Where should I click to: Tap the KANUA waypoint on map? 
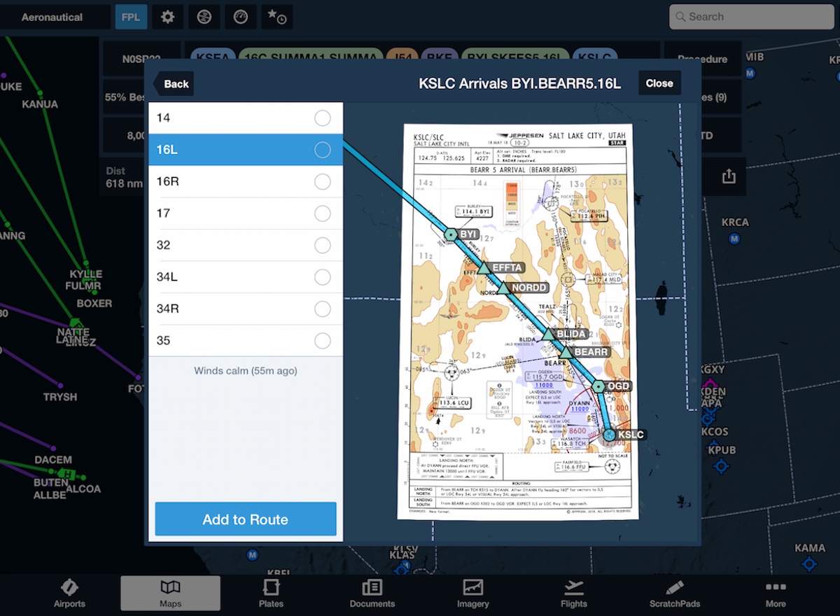tap(41, 92)
